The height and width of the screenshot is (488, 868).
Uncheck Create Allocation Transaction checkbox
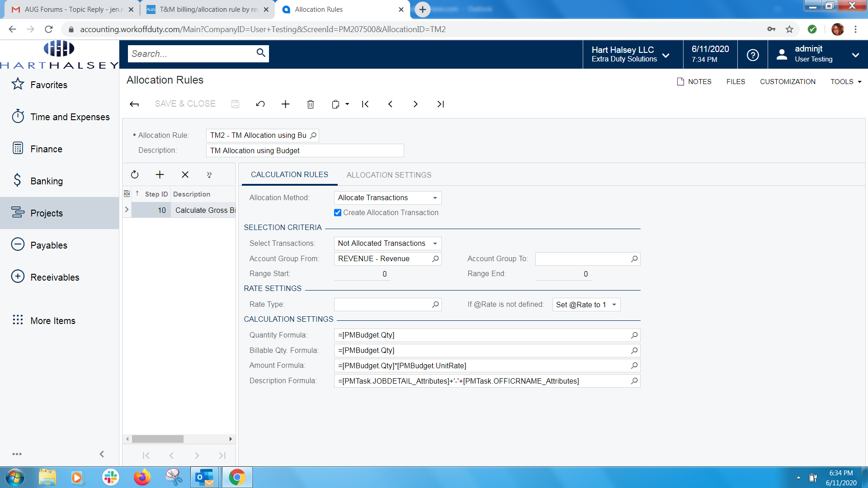[338, 213]
